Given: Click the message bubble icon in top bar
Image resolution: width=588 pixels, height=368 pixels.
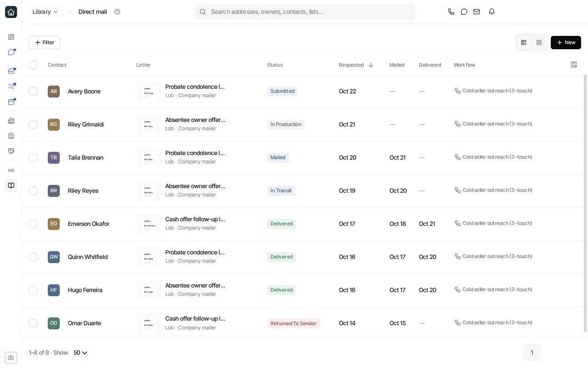Looking at the screenshot, I should point(464,12).
